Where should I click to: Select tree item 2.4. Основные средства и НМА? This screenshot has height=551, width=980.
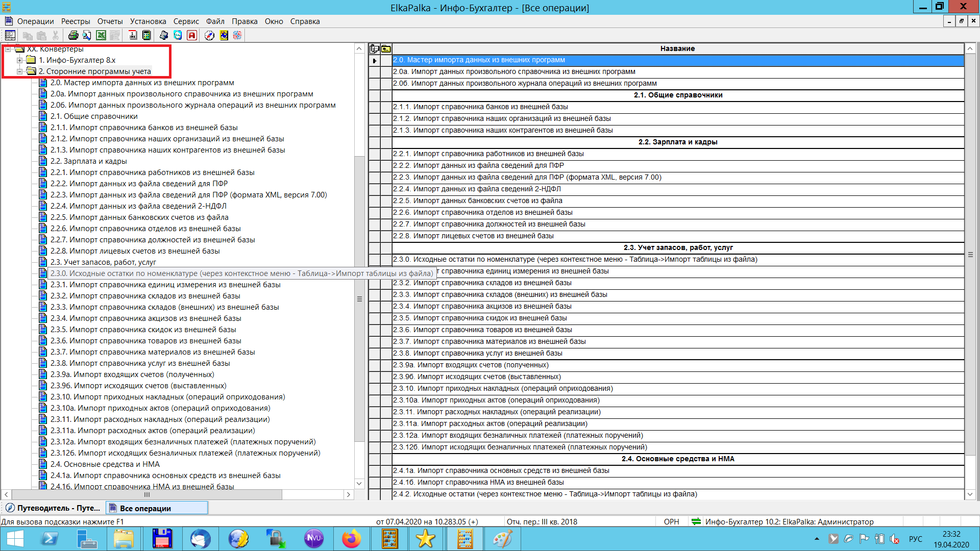[105, 464]
